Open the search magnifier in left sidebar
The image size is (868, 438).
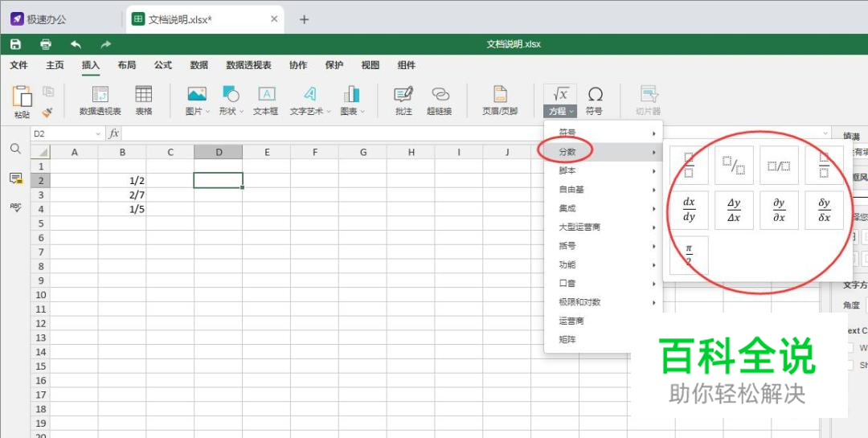point(15,149)
